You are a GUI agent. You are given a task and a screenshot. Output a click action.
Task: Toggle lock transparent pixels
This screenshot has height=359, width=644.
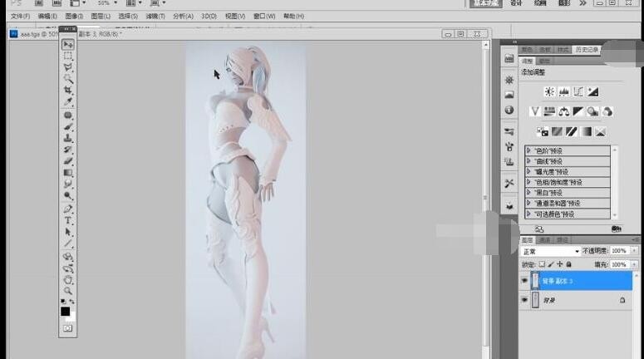point(542,264)
